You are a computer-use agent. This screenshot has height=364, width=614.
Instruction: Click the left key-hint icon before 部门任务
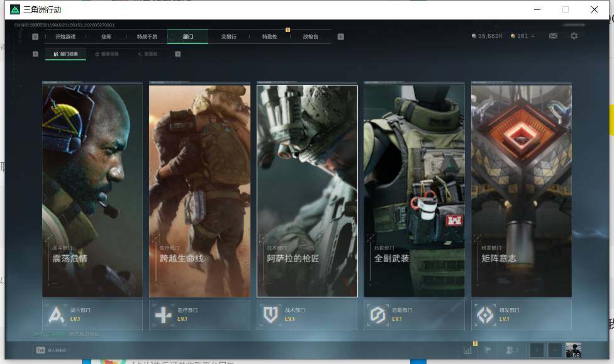tap(35, 54)
